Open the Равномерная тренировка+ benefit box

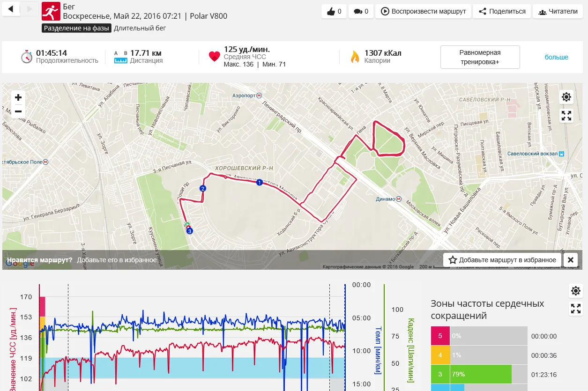click(480, 57)
